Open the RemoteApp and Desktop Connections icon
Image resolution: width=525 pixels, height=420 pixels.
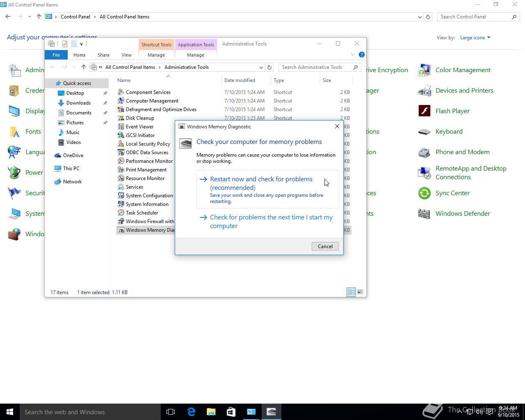[x=424, y=173]
